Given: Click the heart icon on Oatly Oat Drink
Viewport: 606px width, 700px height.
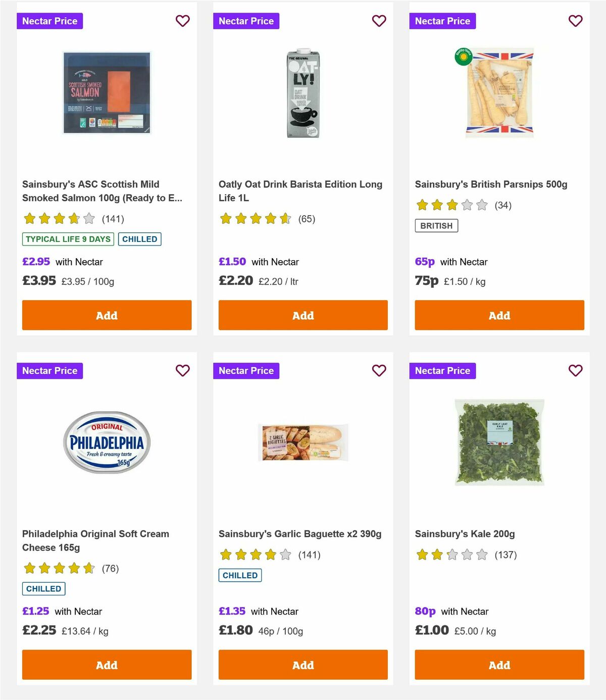Looking at the screenshot, I should [x=379, y=21].
